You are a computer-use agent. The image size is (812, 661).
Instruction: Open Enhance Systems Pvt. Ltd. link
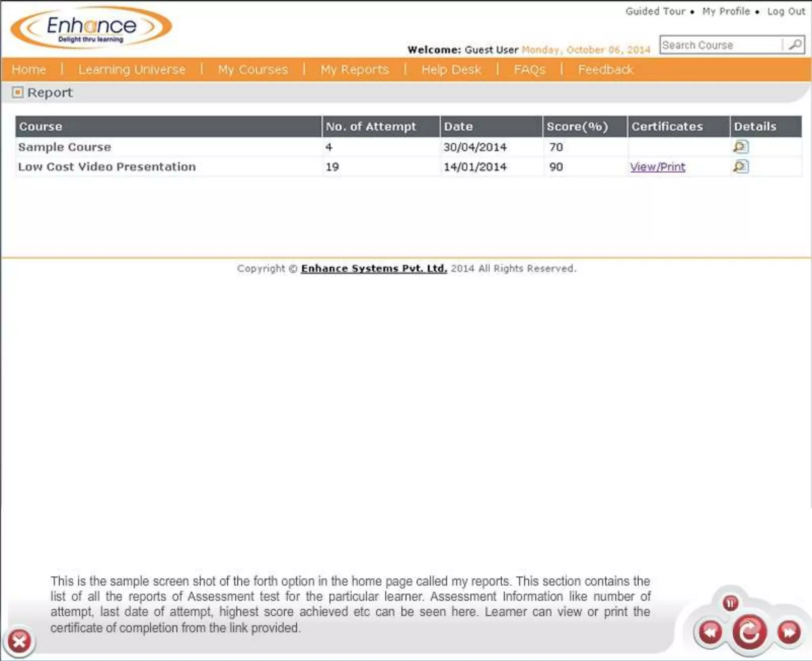point(374,269)
